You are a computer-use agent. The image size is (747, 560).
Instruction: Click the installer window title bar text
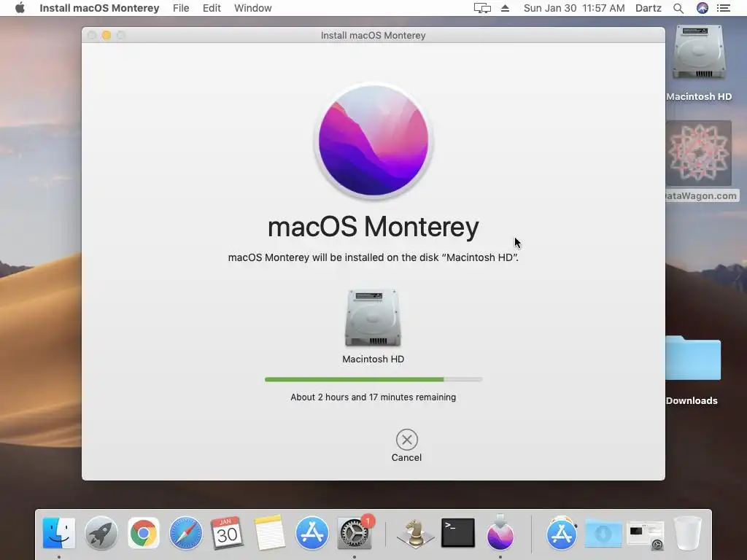tap(373, 35)
